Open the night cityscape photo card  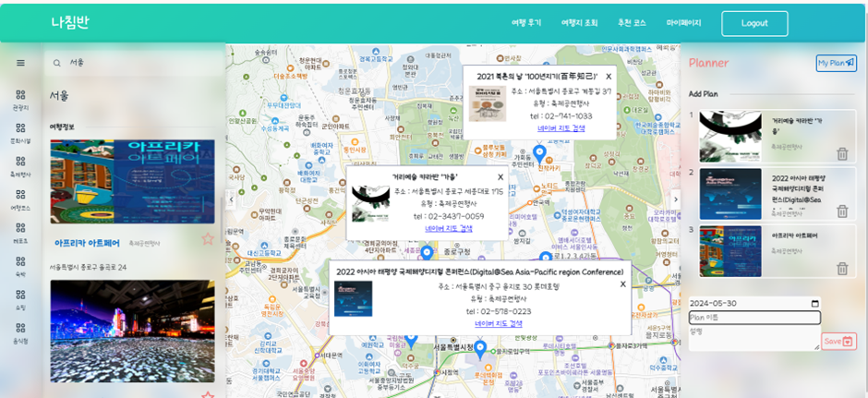click(132, 331)
